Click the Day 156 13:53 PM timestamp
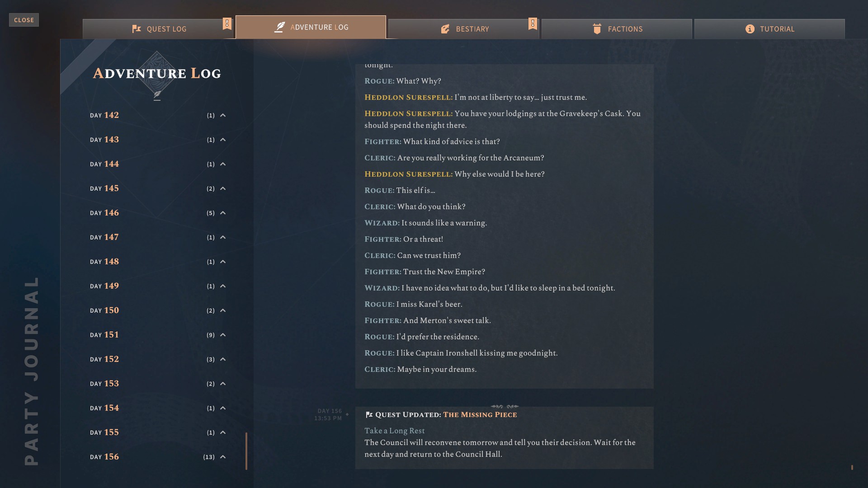Image resolution: width=868 pixels, height=488 pixels. (329, 415)
